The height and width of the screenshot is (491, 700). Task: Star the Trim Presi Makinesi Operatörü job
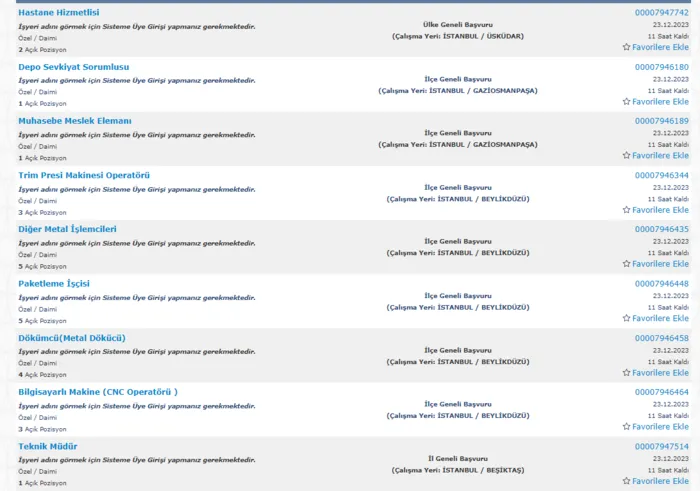(627, 210)
